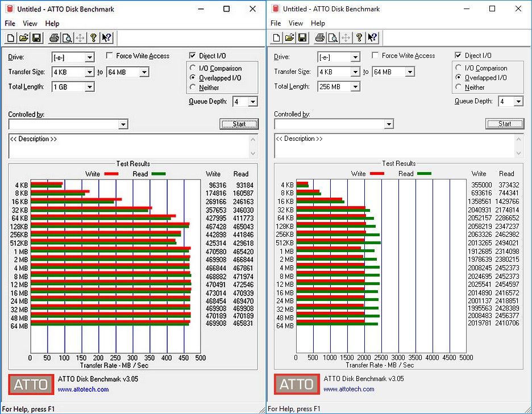Click New file icon in right window toolbar

click(276, 37)
